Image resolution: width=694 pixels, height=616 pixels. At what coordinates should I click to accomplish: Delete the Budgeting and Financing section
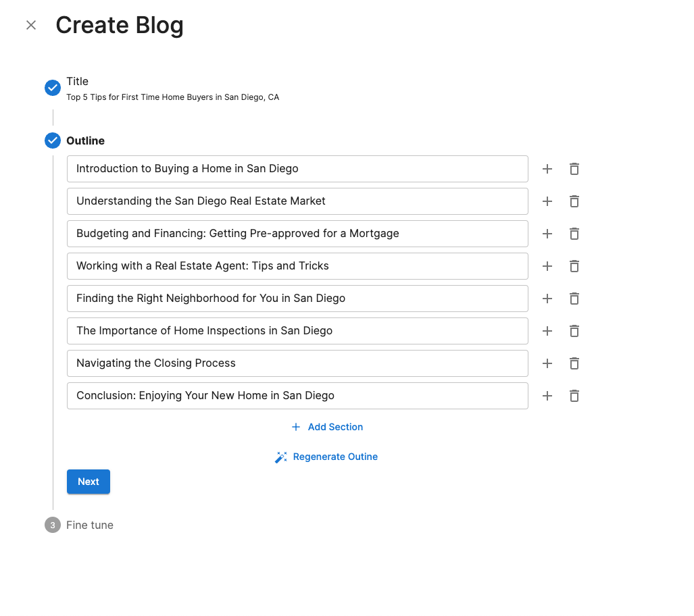click(x=574, y=234)
